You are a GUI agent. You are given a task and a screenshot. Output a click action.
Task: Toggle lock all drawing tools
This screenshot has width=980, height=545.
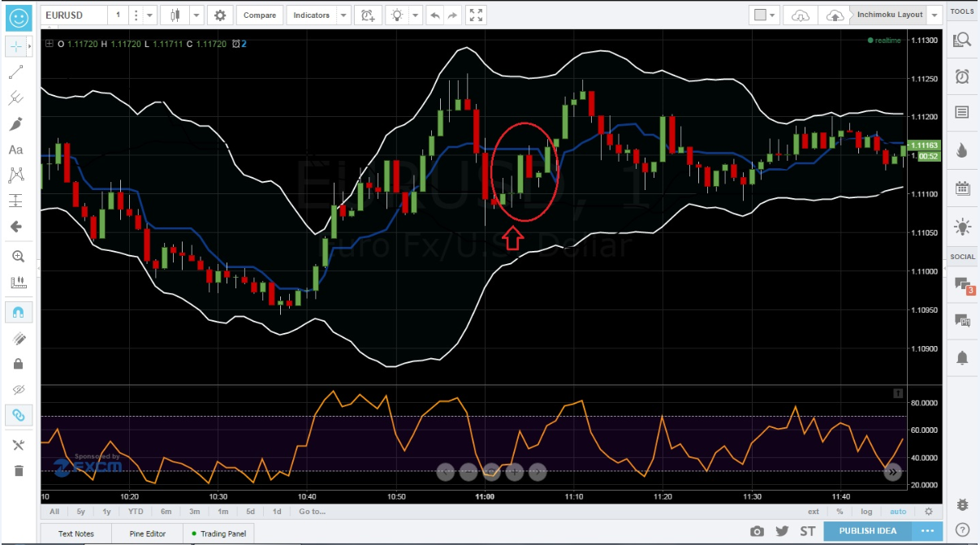tap(18, 364)
